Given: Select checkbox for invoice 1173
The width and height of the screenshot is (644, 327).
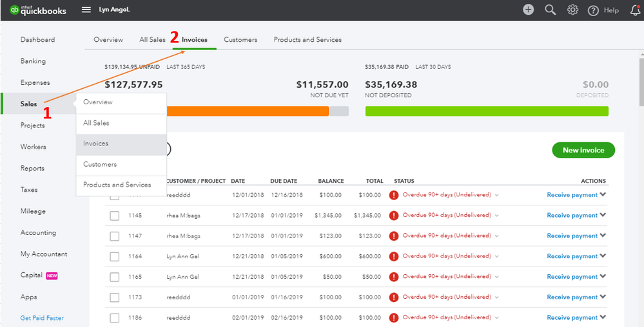Looking at the screenshot, I should (115, 297).
